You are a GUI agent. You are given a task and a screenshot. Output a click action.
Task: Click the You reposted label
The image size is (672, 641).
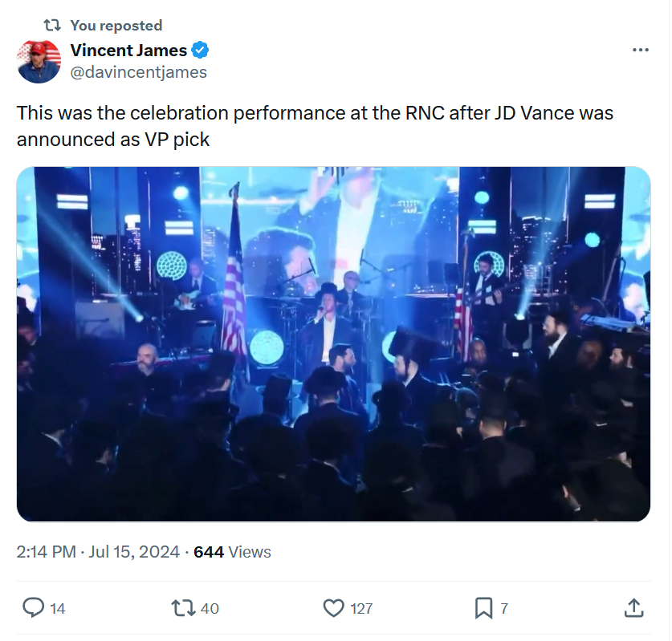click(116, 26)
